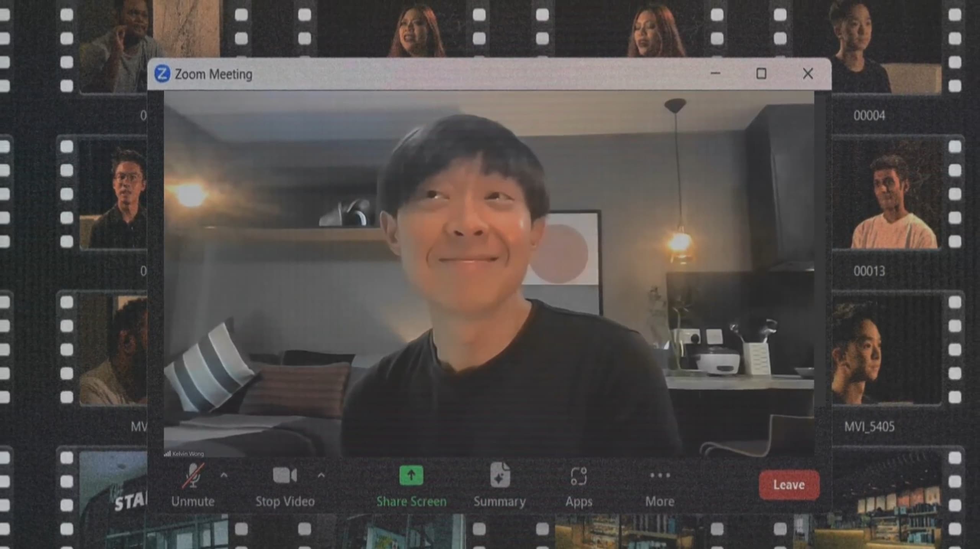
Task: Open the More options menu
Action: tap(660, 476)
